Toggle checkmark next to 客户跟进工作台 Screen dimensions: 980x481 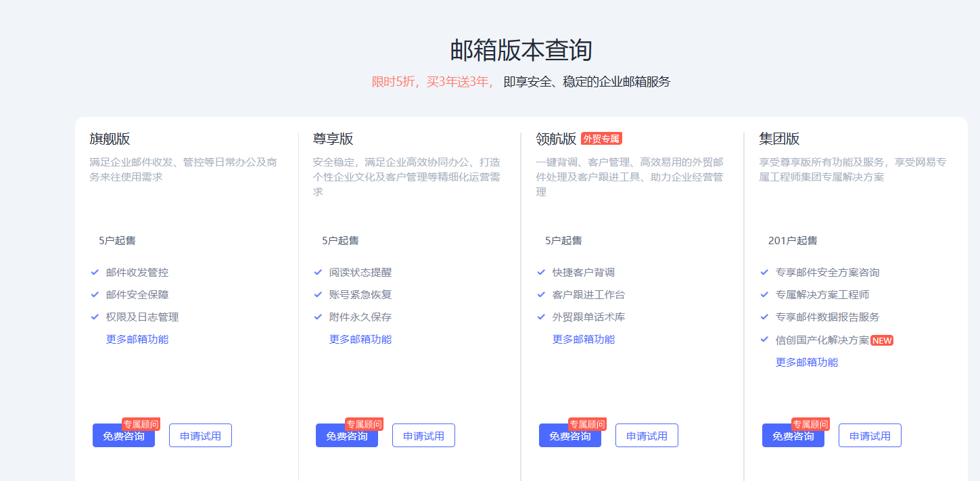click(x=540, y=294)
